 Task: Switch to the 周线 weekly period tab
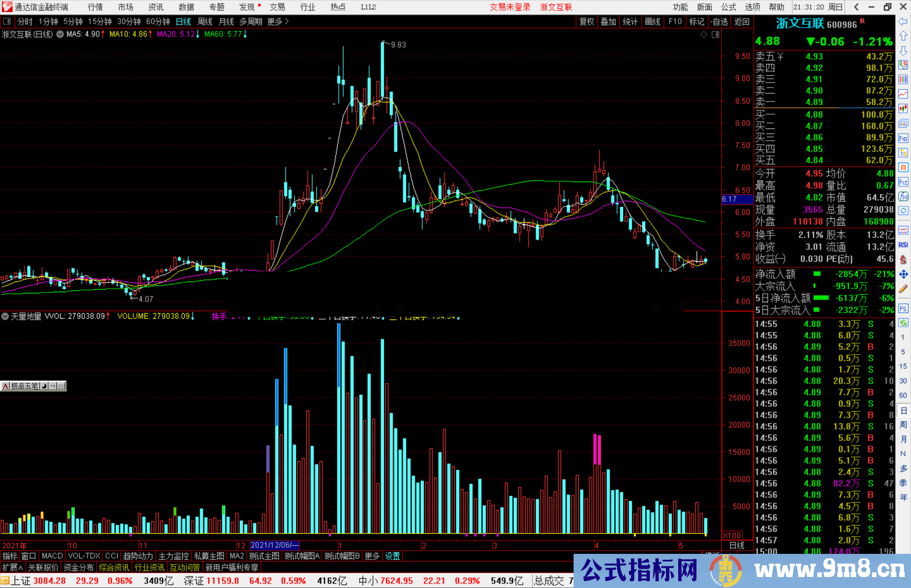(x=205, y=21)
